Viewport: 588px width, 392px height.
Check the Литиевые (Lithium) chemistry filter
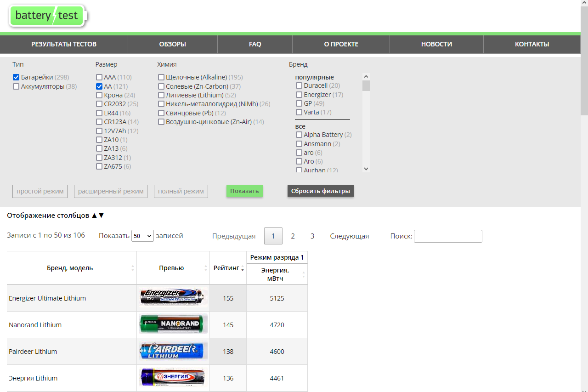161,95
